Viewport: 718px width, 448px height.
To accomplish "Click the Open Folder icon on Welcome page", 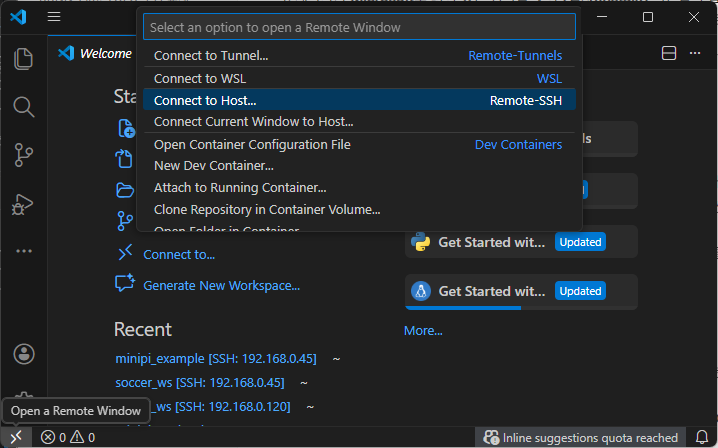I will 125,190.
